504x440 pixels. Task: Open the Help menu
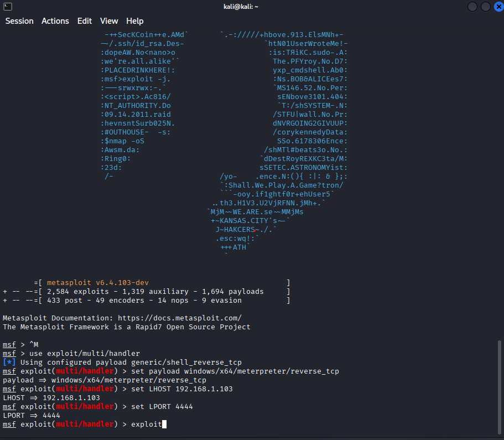(134, 21)
